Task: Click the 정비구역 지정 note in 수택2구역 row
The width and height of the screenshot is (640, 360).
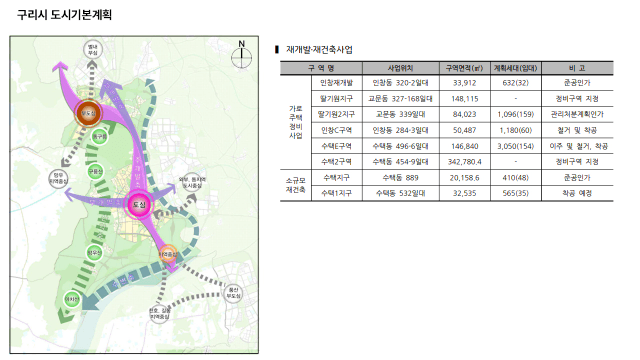Action: (x=577, y=162)
